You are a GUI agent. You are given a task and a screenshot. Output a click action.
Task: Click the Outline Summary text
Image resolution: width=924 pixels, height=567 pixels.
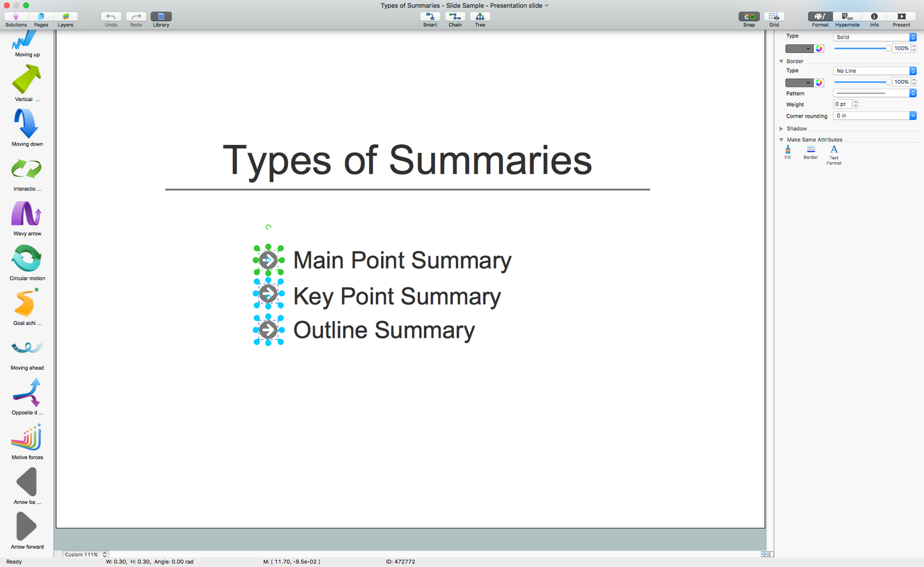pyautogui.click(x=384, y=330)
